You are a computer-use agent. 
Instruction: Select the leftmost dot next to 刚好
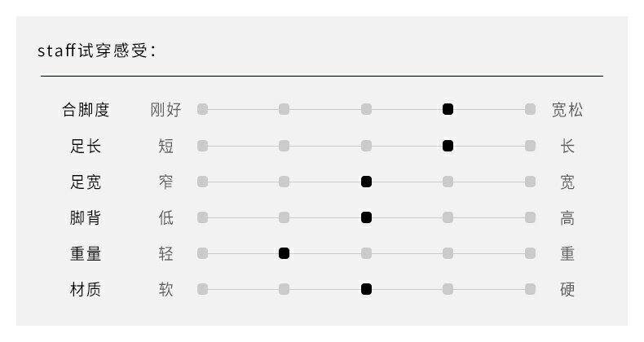point(202,109)
